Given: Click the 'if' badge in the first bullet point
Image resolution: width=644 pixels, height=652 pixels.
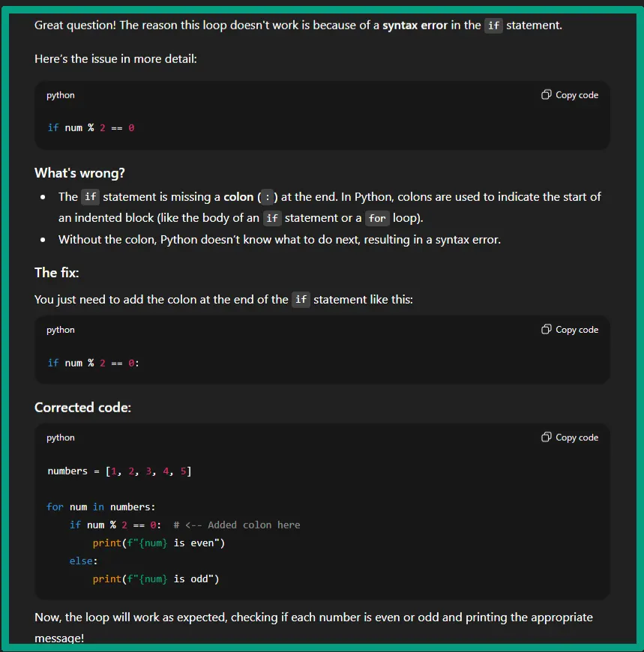Looking at the screenshot, I should point(89,197).
